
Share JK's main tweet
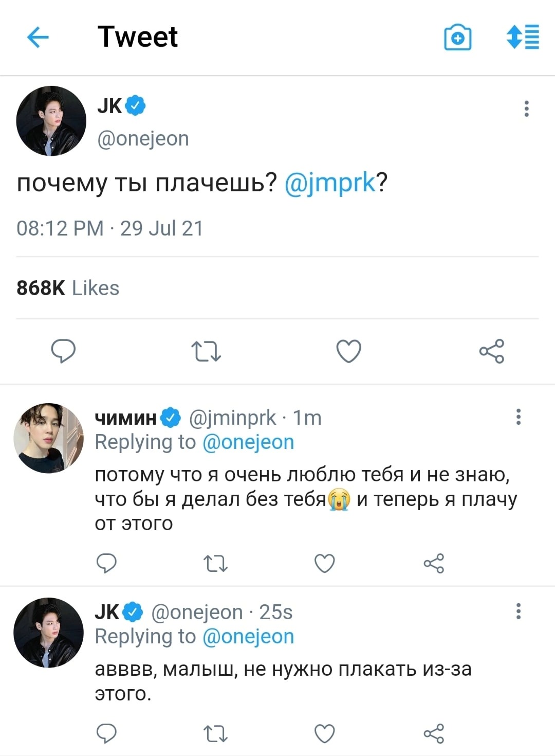[492, 351]
